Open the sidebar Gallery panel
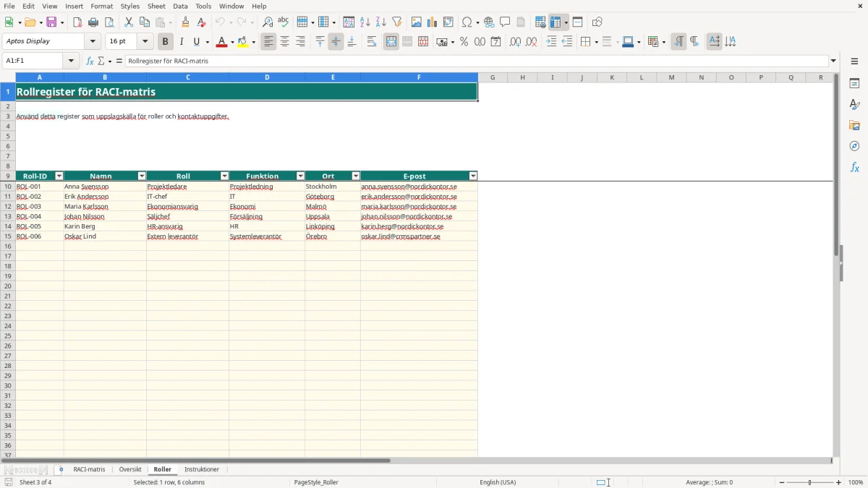 [x=854, y=125]
